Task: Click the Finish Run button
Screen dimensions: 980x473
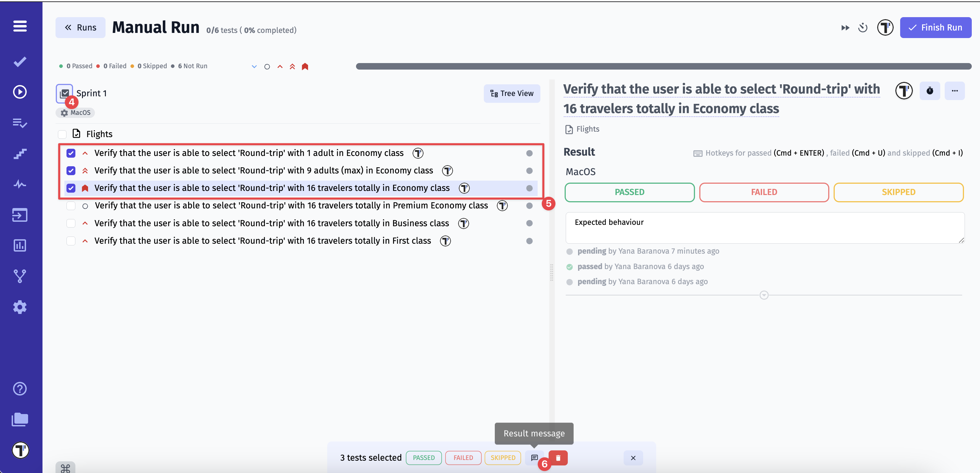Action: point(935,28)
